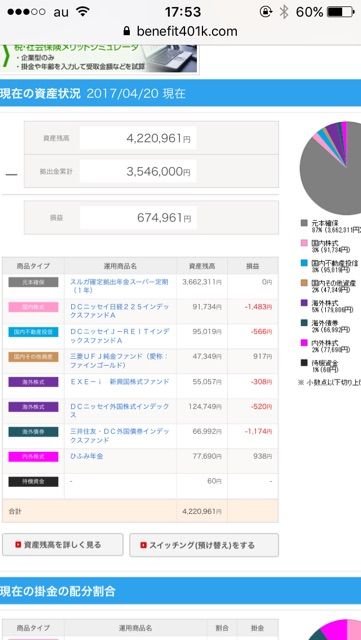This screenshot has width=361, height=640.
Task: Tap the Wi-Fi status icon
Action: (83, 11)
